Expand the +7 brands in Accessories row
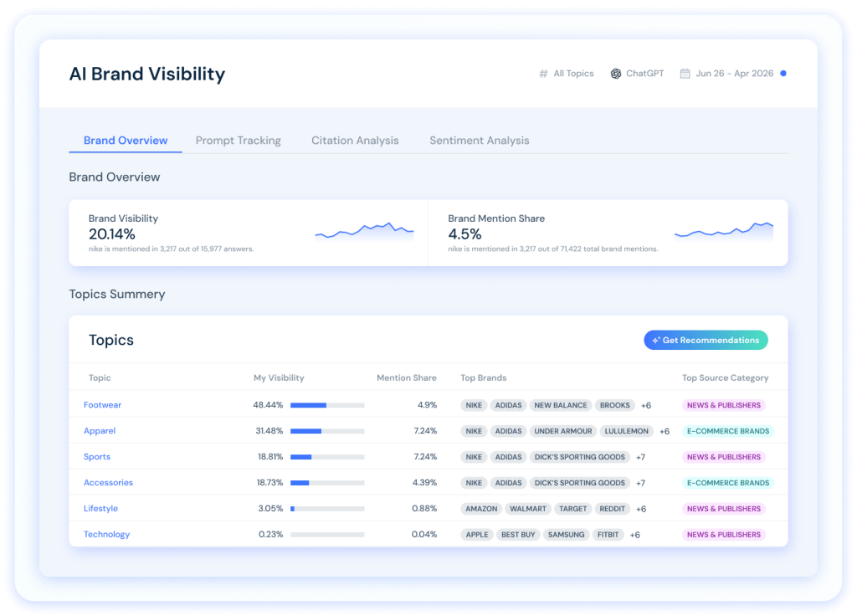Viewport: 857px width, 616px height. click(640, 483)
